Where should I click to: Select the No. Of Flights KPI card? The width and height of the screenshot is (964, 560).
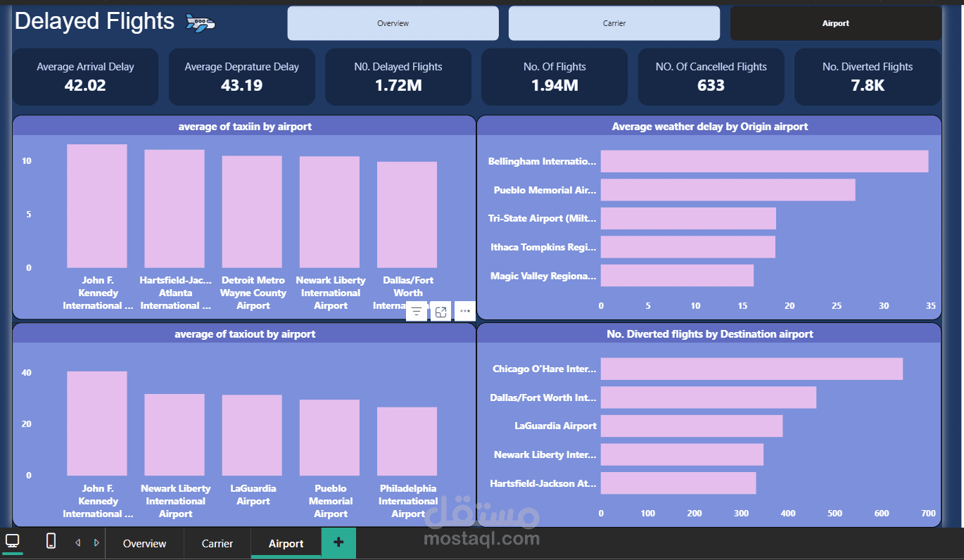tap(554, 77)
